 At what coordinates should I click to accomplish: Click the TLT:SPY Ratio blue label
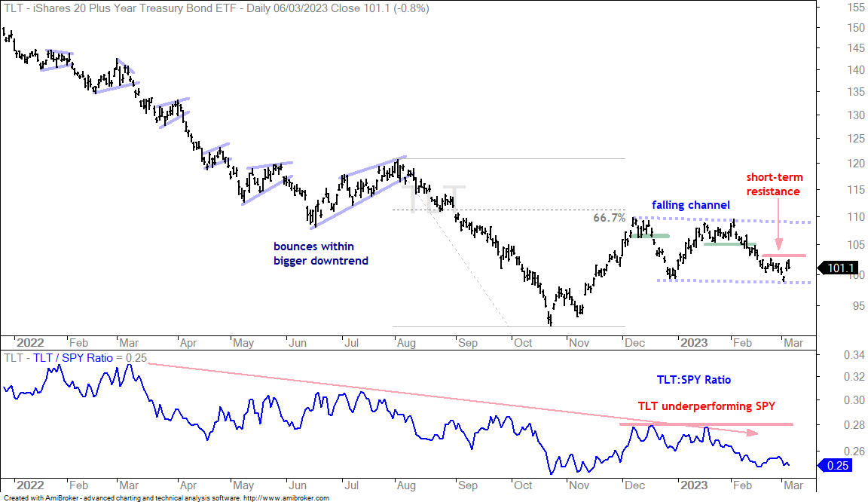[x=694, y=380]
